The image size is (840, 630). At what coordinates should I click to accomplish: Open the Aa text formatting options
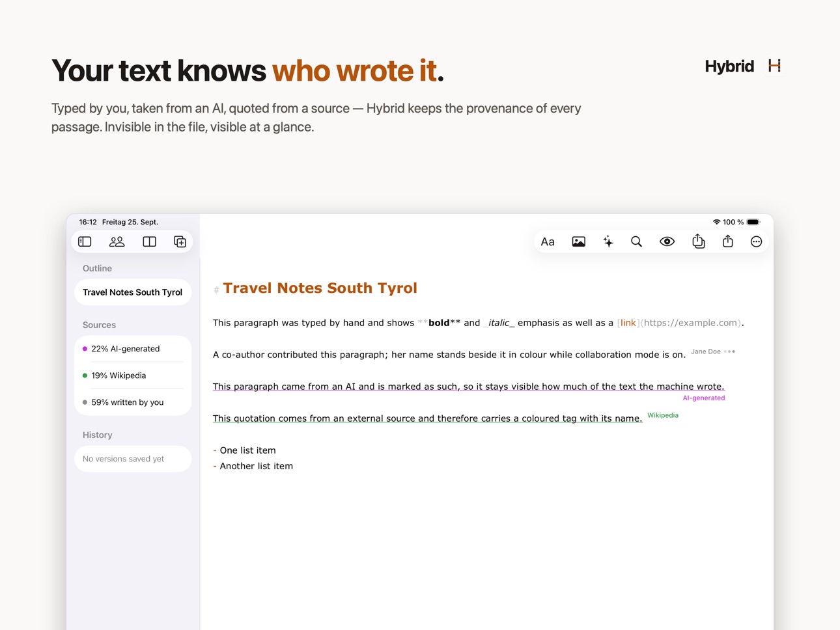[548, 241]
